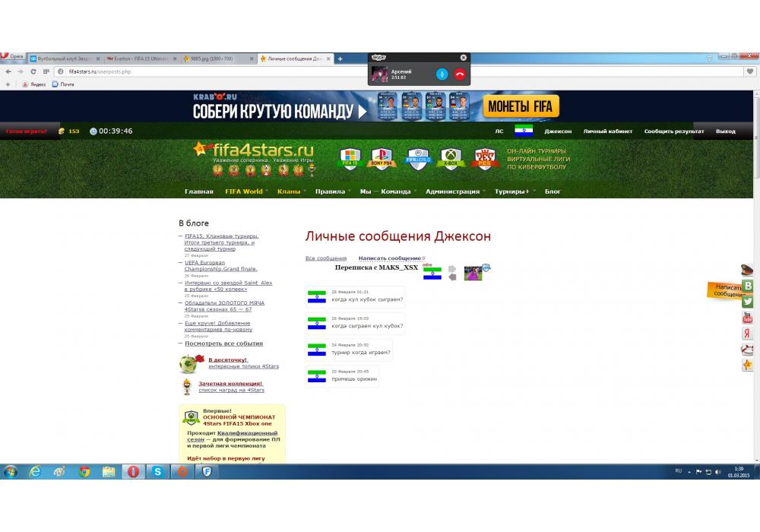This screenshot has height=532, width=760.
Task: Click the browser reload button
Action: click(x=33, y=71)
